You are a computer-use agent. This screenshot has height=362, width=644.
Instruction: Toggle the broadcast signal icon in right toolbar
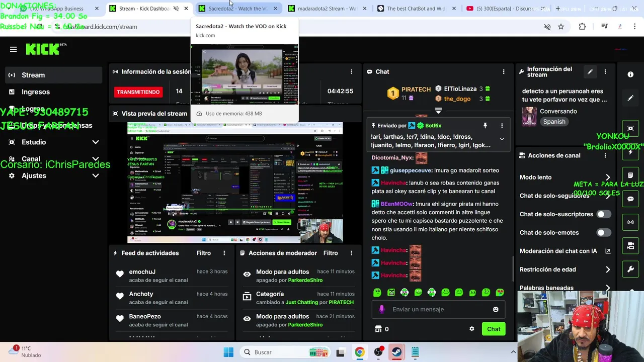click(x=630, y=222)
